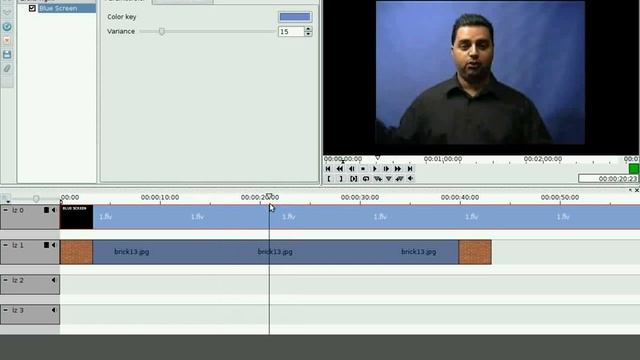This screenshot has height=360, width=640.
Task: Step one frame forward in monitor
Action: 386,169
